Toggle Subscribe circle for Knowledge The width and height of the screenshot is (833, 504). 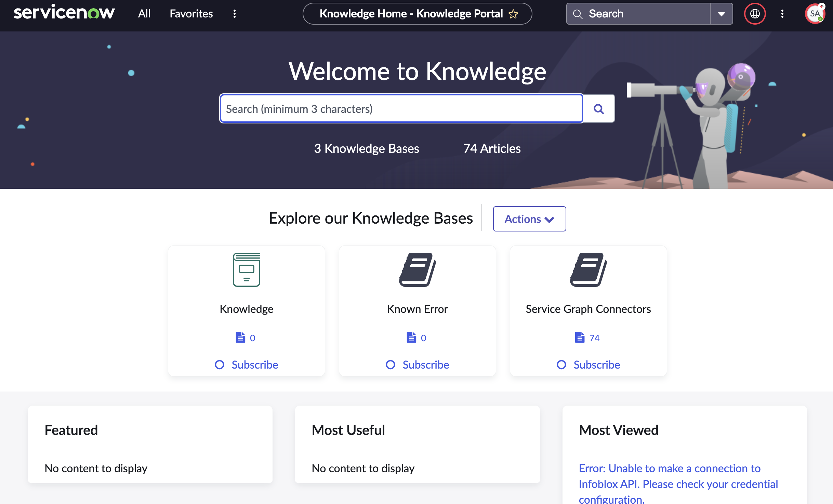(x=220, y=365)
